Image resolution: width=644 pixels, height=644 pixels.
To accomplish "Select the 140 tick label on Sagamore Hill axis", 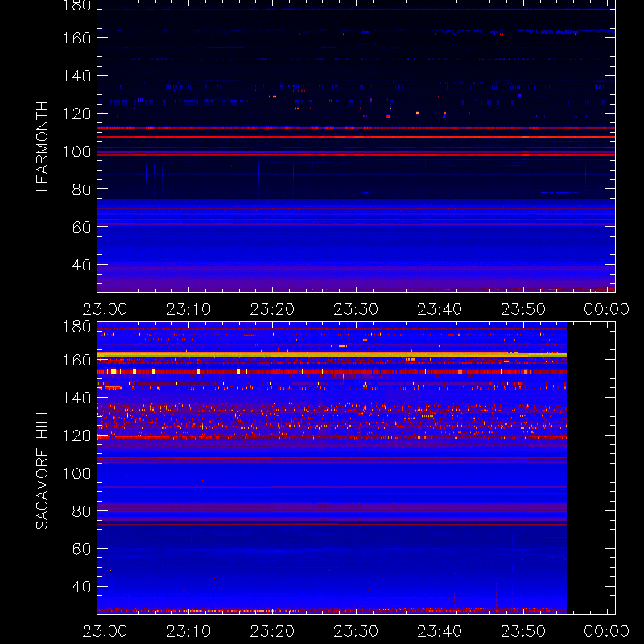I will (76, 398).
